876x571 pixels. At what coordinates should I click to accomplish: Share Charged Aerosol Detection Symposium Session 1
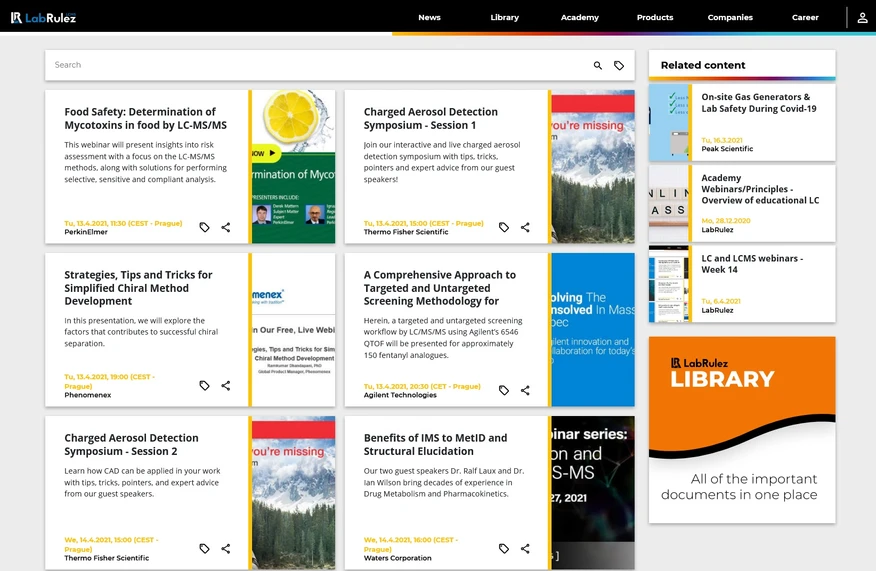coord(525,227)
